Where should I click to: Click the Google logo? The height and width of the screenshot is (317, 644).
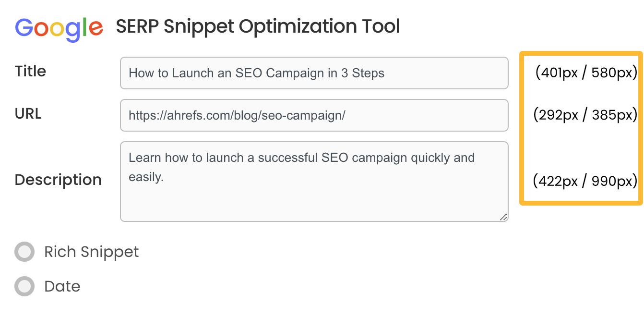pyautogui.click(x=59, y=28)
